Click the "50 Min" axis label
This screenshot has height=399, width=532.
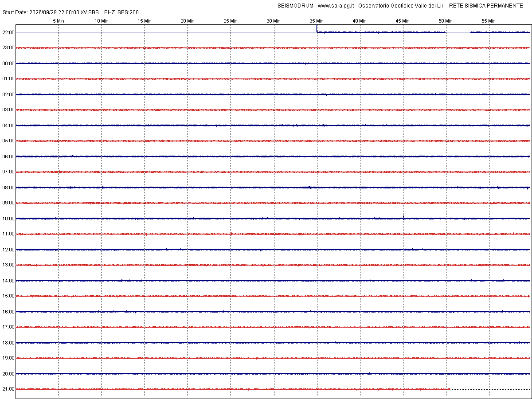(x=446, y=21)
